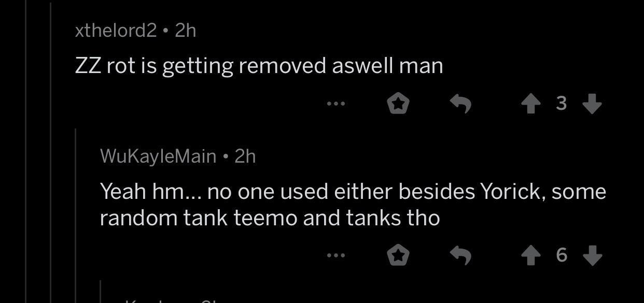Open xthelord2's user profile
Viewport: 644px width, 303px height.
[x=116, y=31]
